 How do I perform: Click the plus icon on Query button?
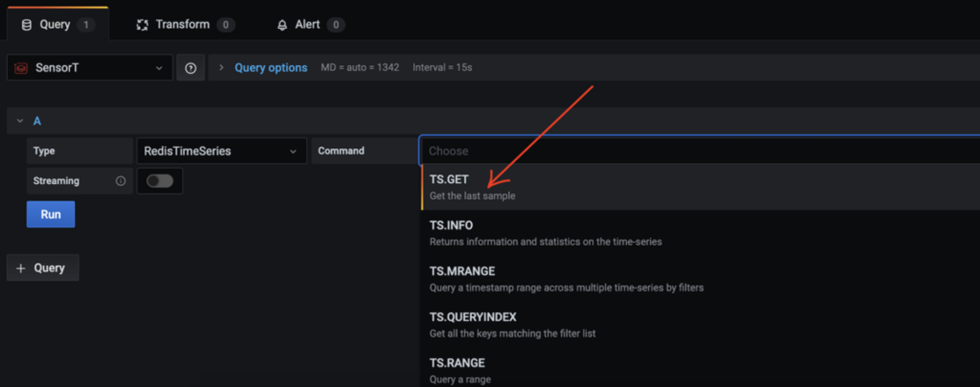[x=21, y=268]
